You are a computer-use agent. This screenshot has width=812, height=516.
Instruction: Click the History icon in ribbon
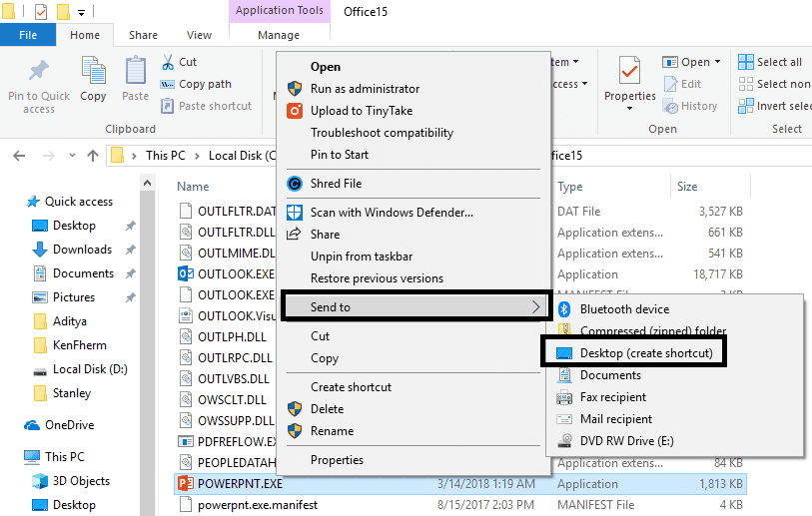tap(670, 106)
